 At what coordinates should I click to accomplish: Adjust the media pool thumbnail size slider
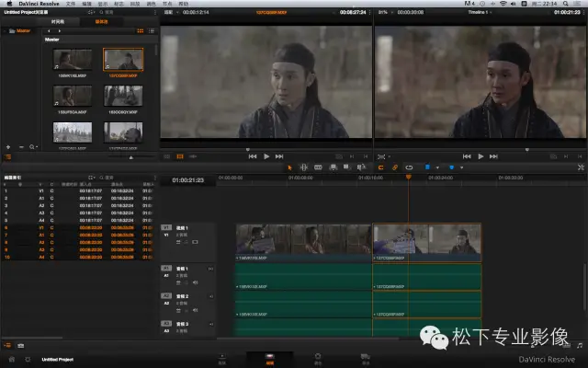(x=130, y=157)
